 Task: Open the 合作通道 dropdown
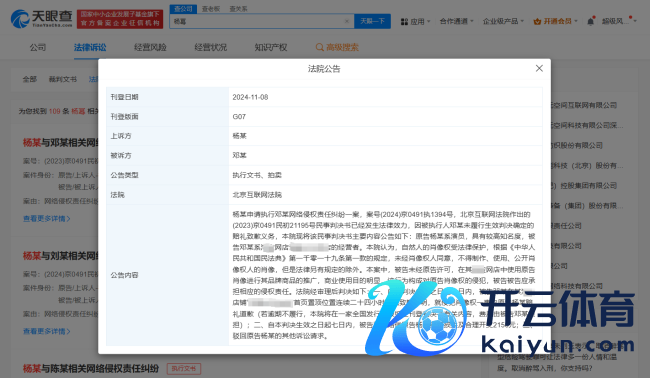tap(456, 21)
